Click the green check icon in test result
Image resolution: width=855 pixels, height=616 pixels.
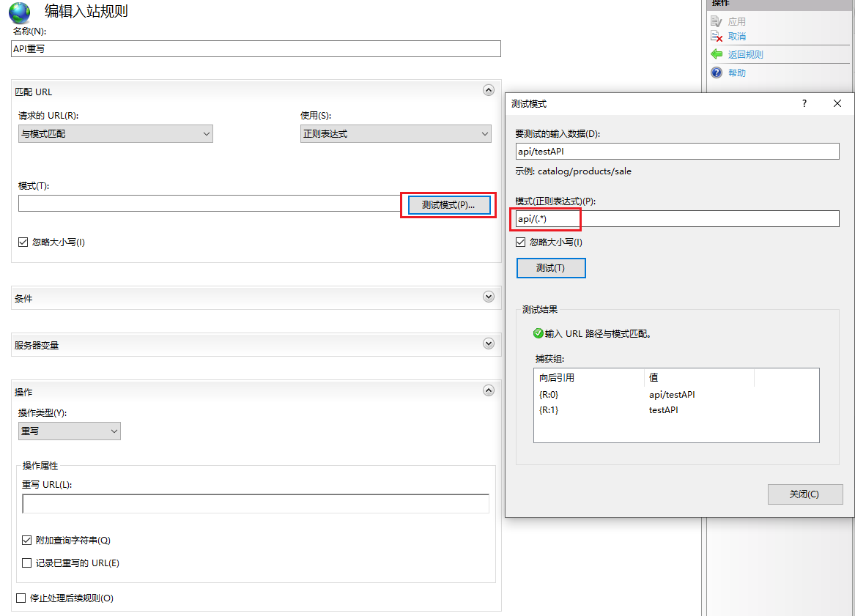(538, 333)
